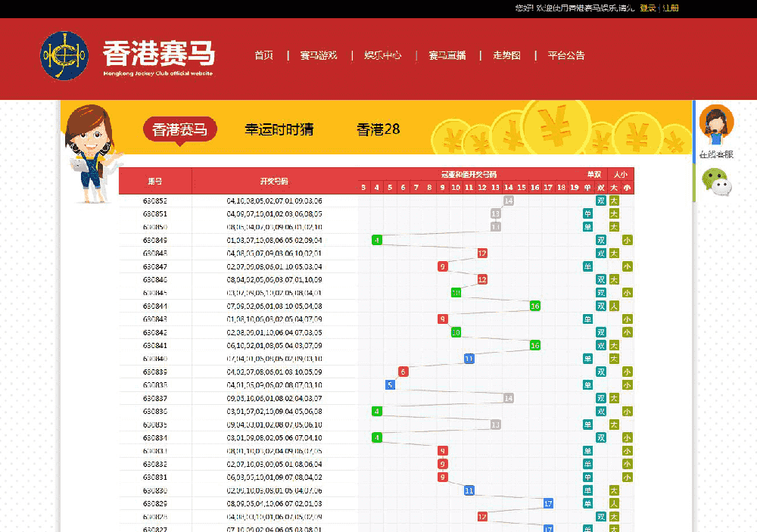The width and height of the screenshot is (757, 532).
Task: Open the 在线客服 customer service avatar
Action: point(715,126)
